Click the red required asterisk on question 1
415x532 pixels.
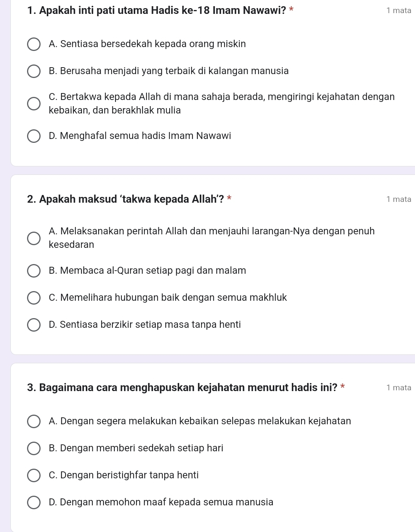coord(291,8)
